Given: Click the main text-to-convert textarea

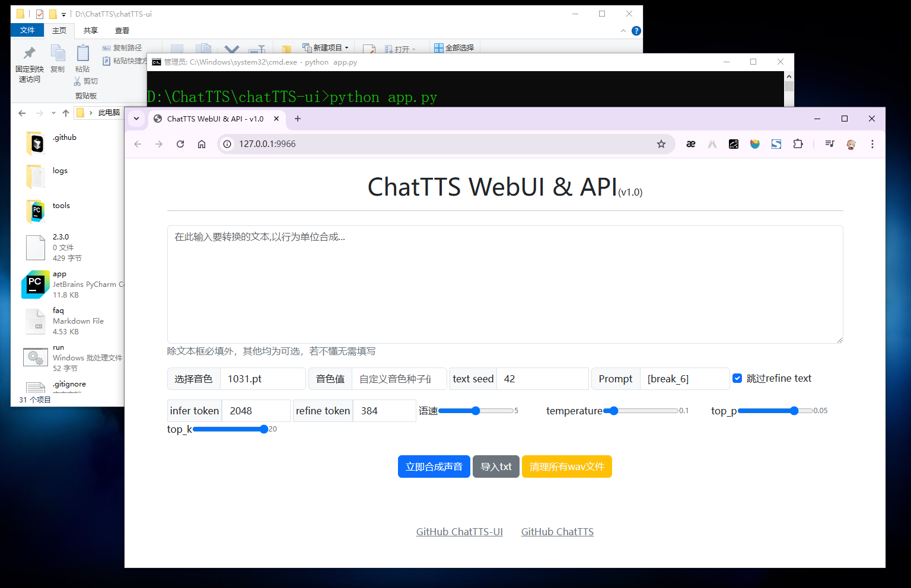Looking at the screenshot, I should point(505,285).
